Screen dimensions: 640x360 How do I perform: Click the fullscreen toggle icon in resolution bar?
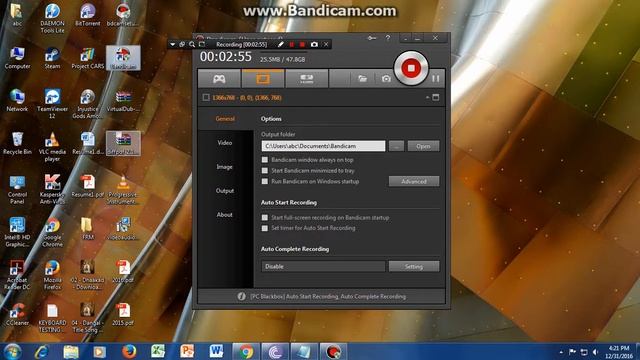coord(436,98)
